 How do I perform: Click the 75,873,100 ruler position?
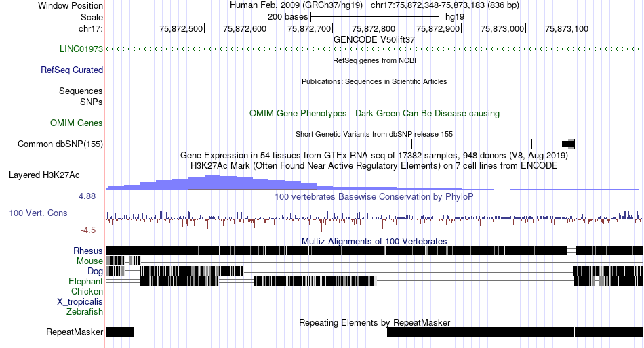pyautogui.click(x=567, y=28)
